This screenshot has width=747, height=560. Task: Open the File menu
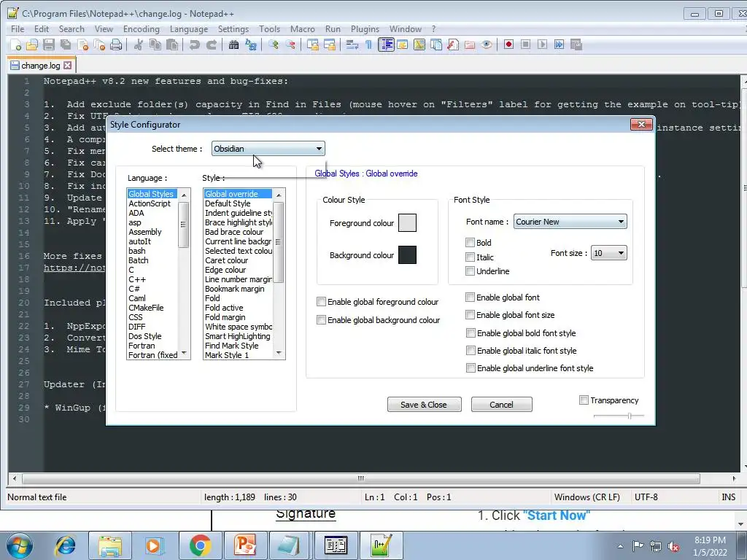tap(18, 29)
